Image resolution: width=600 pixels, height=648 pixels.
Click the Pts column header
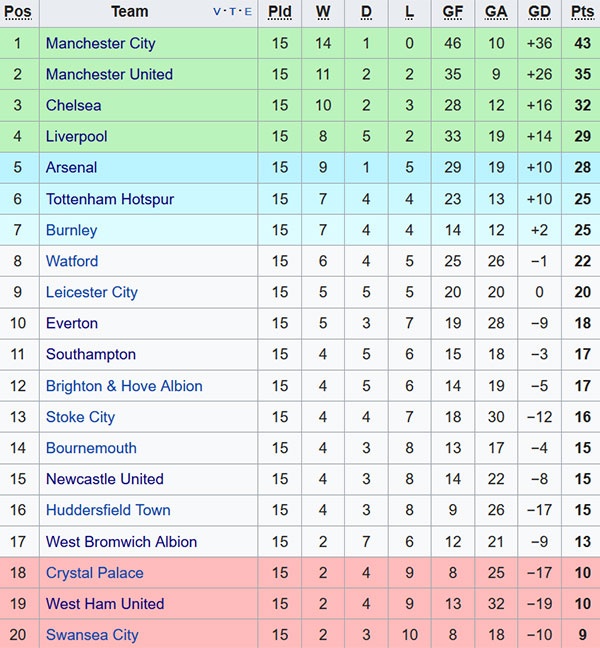click(582, 12)
